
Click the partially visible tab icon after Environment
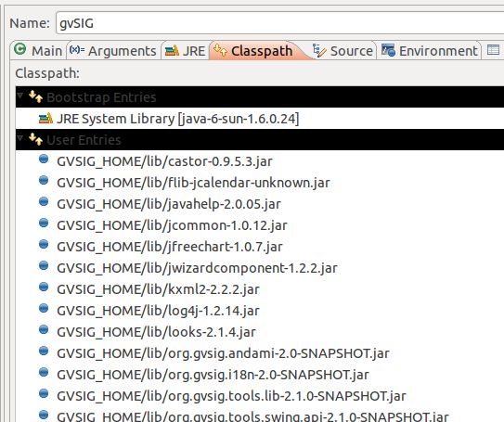coord(493,50)
